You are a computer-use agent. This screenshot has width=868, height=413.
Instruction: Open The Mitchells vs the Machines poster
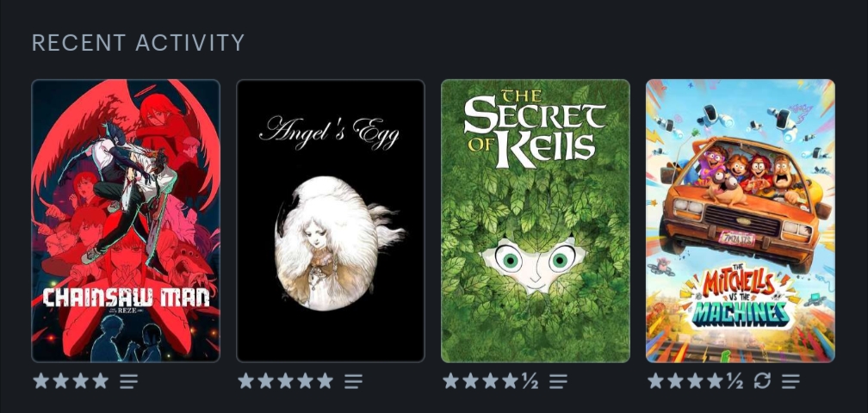pyautogui.click(x=741, y=220)
